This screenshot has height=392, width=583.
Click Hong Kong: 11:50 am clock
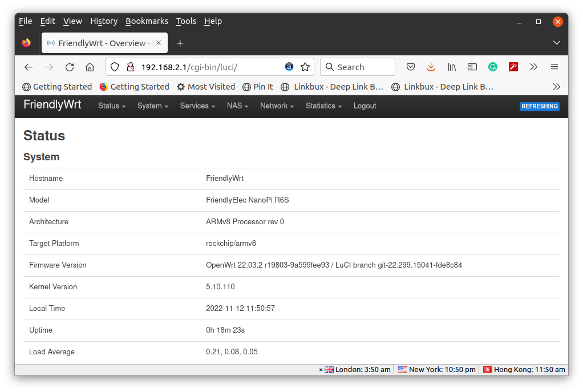tap(524, 370)
